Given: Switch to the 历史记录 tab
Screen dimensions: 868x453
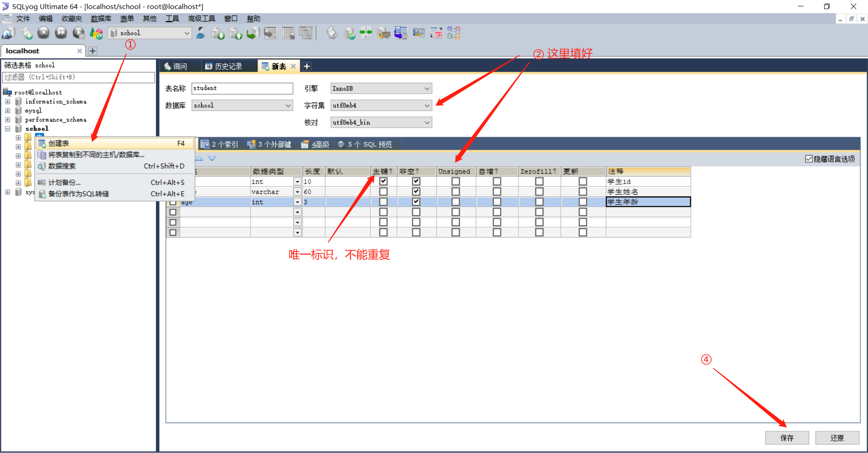Looking at the screenshot, I should click(223, 67).
